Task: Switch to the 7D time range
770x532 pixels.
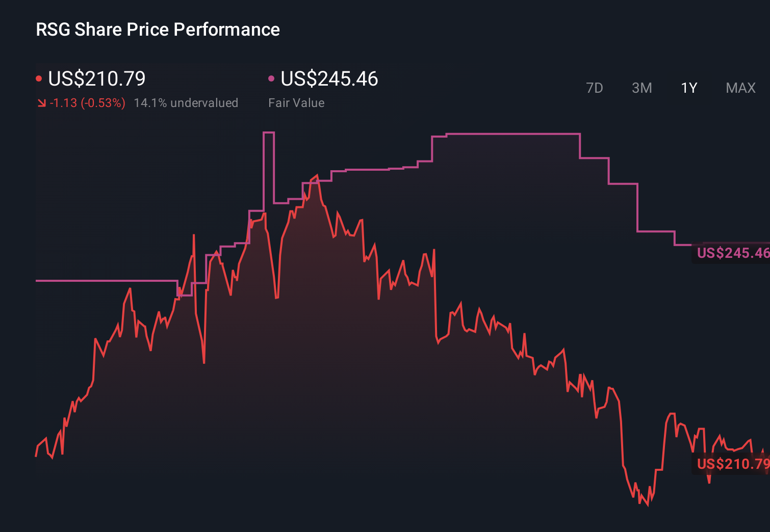Action: (x=595, y=88)
